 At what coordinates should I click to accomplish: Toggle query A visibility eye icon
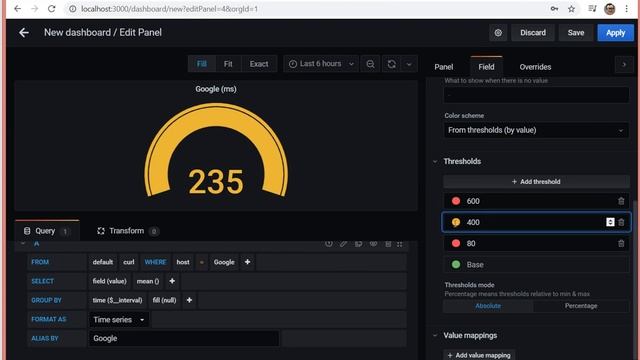[373, 244]
